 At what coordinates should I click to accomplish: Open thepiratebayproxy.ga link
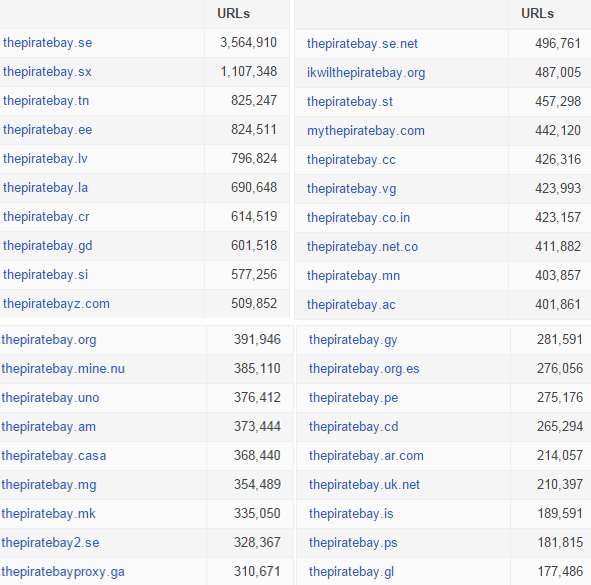[x=63, y=572]
